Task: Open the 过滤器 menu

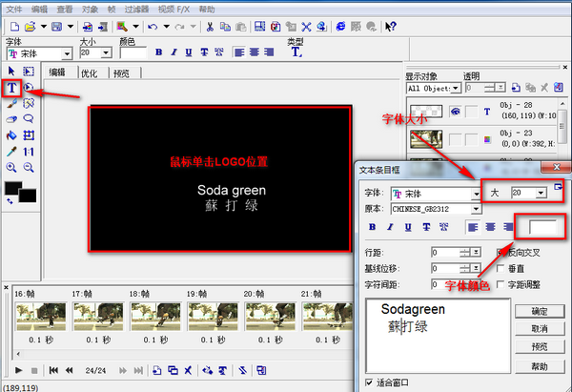Action: (x=136, y=10)
